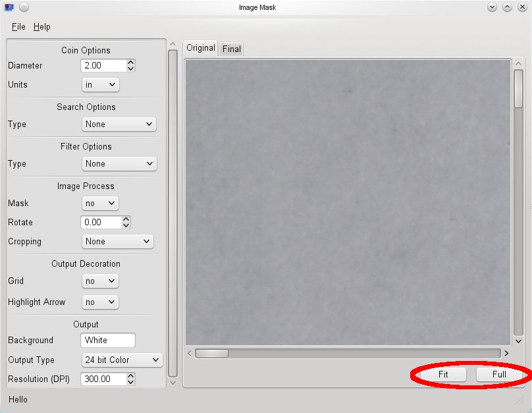Open the File menu

point(18,27)
